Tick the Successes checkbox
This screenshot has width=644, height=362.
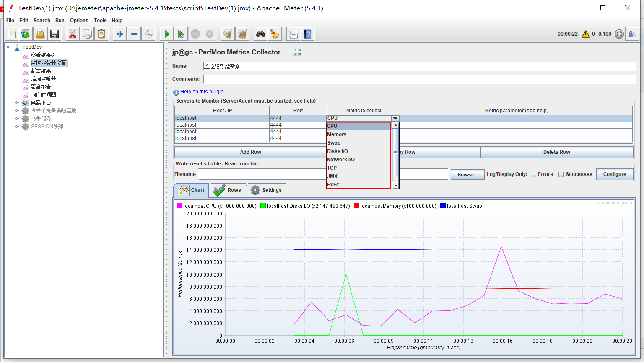(x=561, y=174)
